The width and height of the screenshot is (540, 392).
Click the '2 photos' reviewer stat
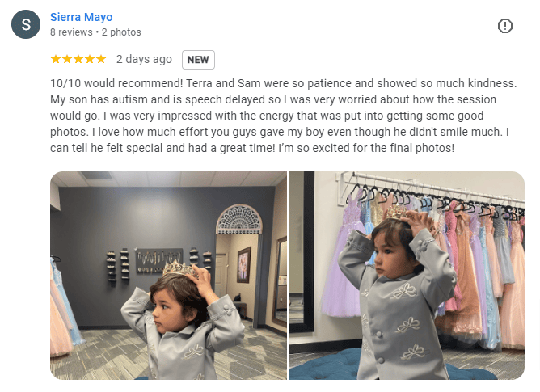click(121, 32)
